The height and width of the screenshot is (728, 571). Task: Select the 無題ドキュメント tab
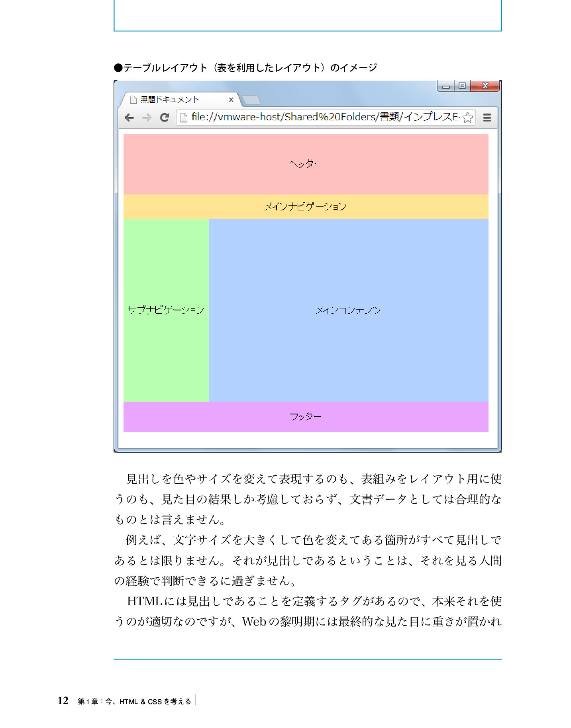(x=170, y=100)
